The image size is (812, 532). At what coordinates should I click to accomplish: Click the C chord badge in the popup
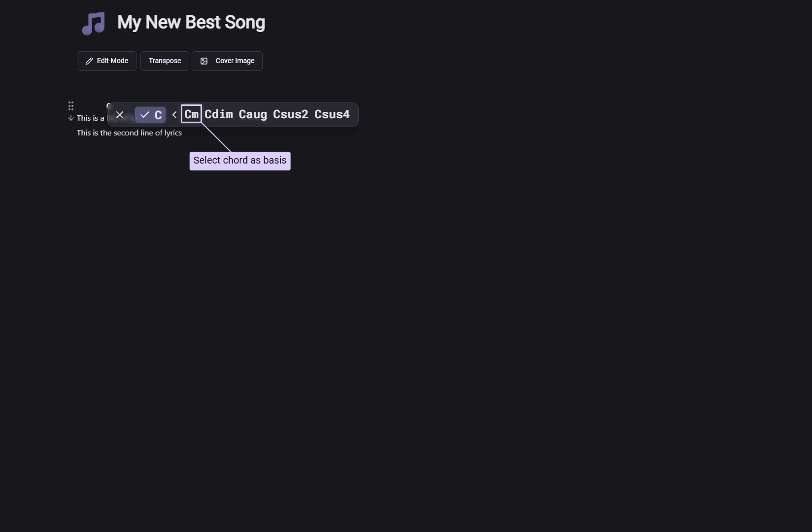pyautogui.click(x=158, y=115)
